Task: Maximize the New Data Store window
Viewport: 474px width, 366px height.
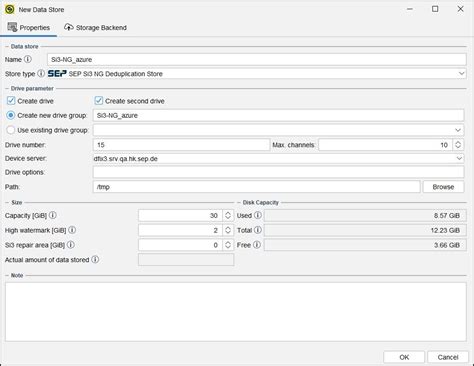Action: tap(435, 9)
